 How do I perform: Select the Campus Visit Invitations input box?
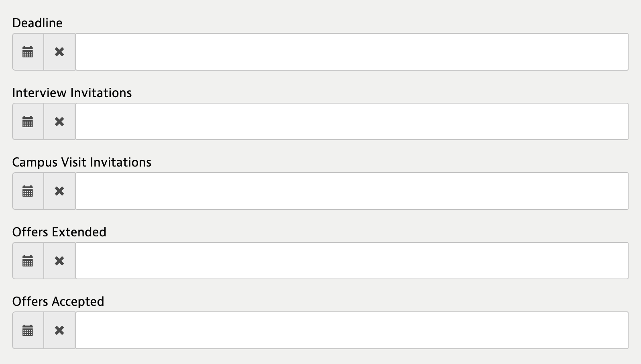pos(352,191)
